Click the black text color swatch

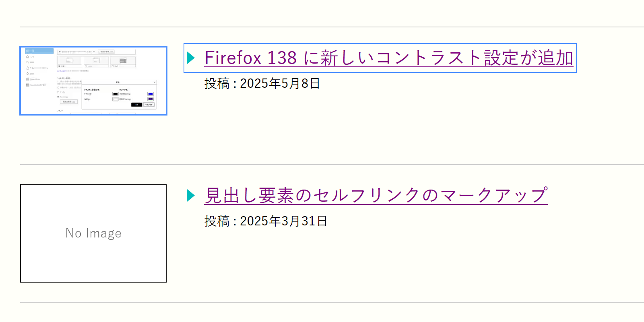(116, 94)
